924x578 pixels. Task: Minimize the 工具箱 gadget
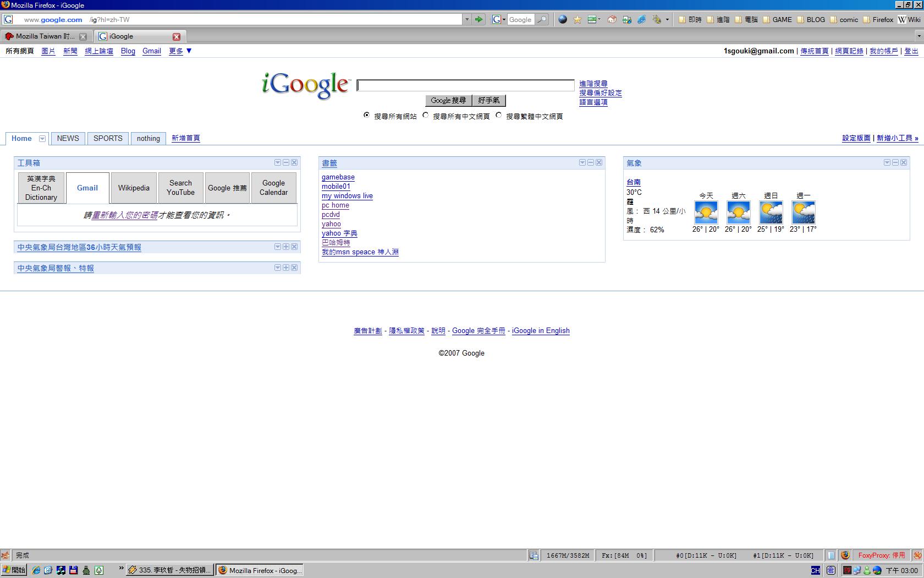click(286, 162)
